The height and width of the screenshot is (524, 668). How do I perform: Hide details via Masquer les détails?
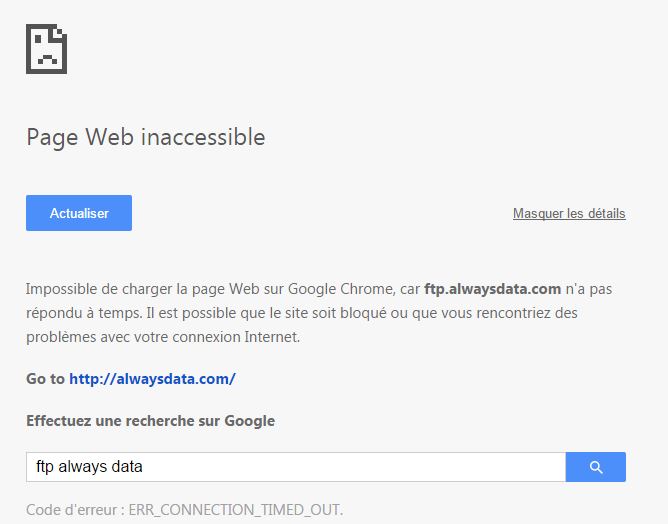point(569,213)
